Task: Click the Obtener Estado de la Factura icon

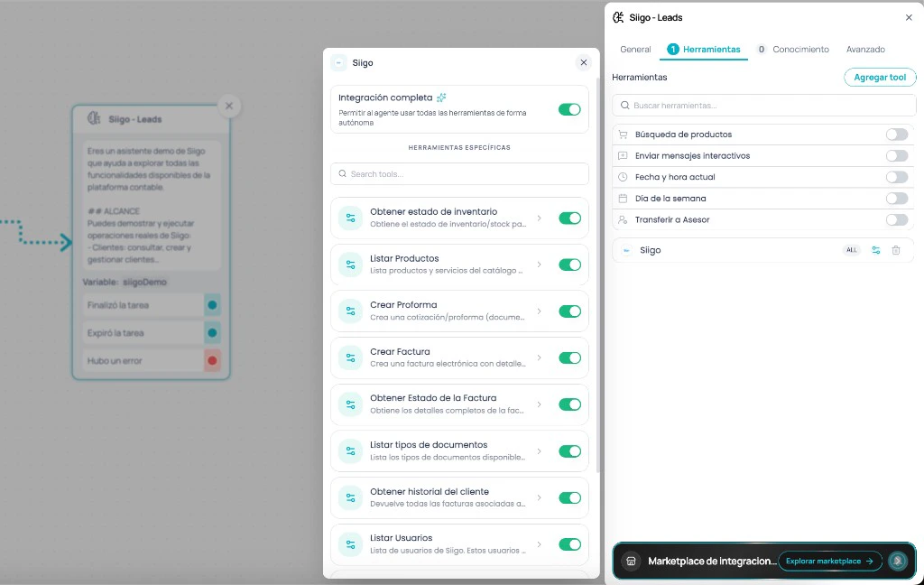Action: 351,404
